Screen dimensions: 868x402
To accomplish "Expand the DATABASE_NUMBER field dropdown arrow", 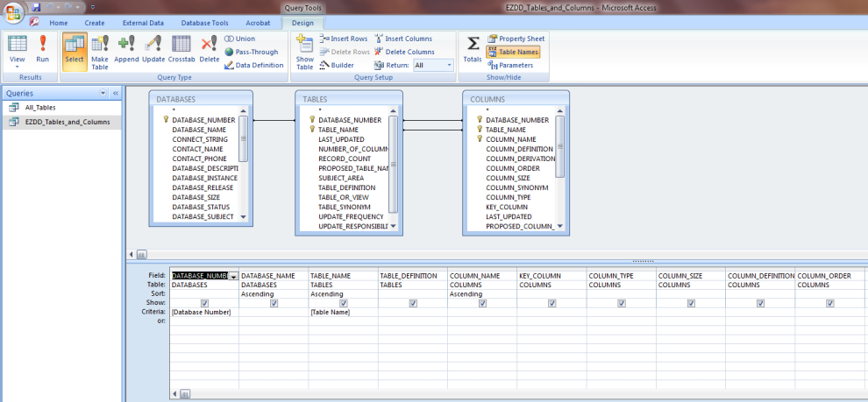I will pyautogui.click(x=233, y=276).
